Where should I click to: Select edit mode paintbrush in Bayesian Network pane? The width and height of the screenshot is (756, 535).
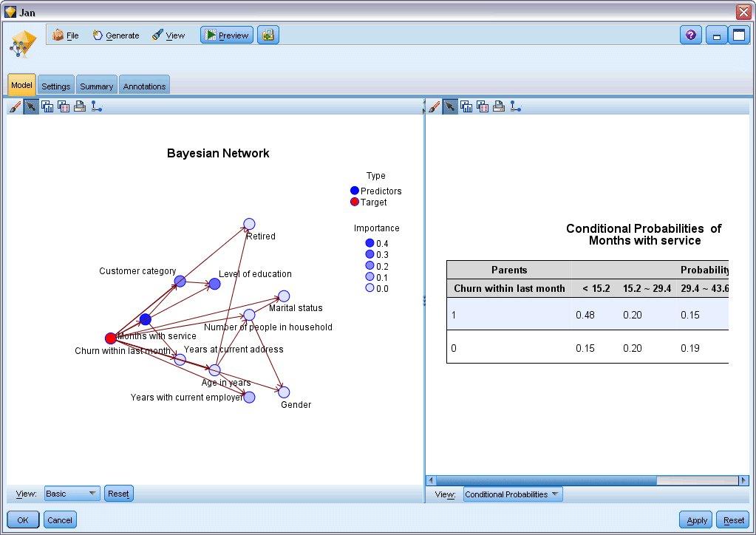click(15, 106)
